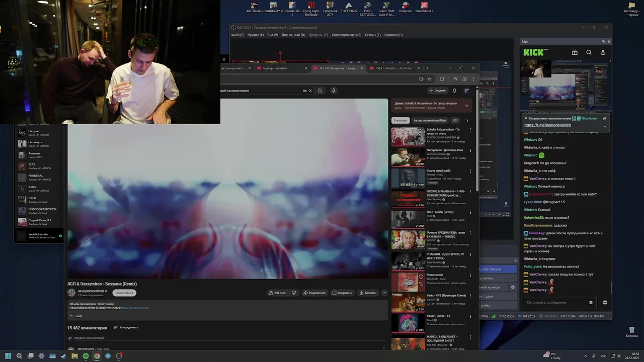Viewport: 644px width, 362px height.
Task: Bookmark this page with star icon
Action: tap(429, 79)
